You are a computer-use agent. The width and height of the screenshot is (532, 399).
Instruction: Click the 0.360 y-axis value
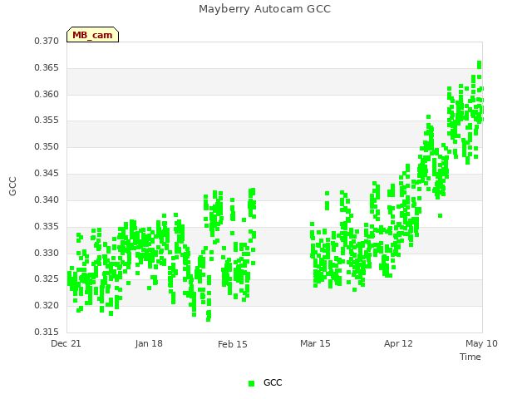[x=47, y=94]
